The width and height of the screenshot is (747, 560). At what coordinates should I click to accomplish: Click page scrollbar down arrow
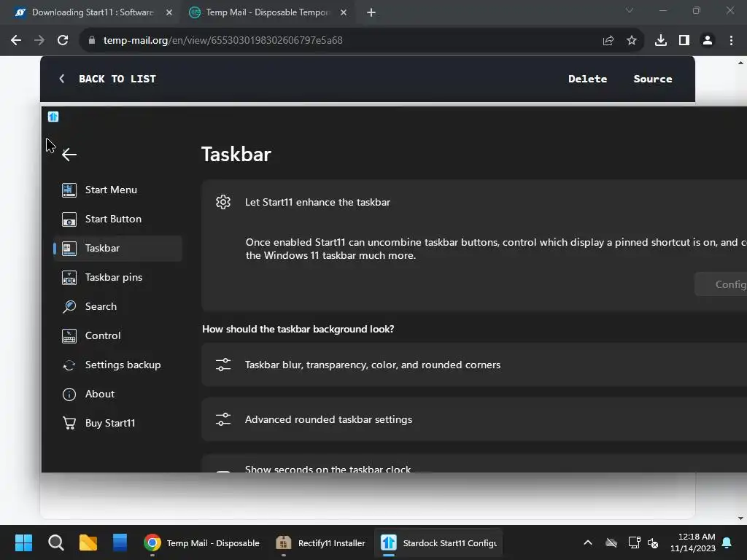click(x=740, y=518)
